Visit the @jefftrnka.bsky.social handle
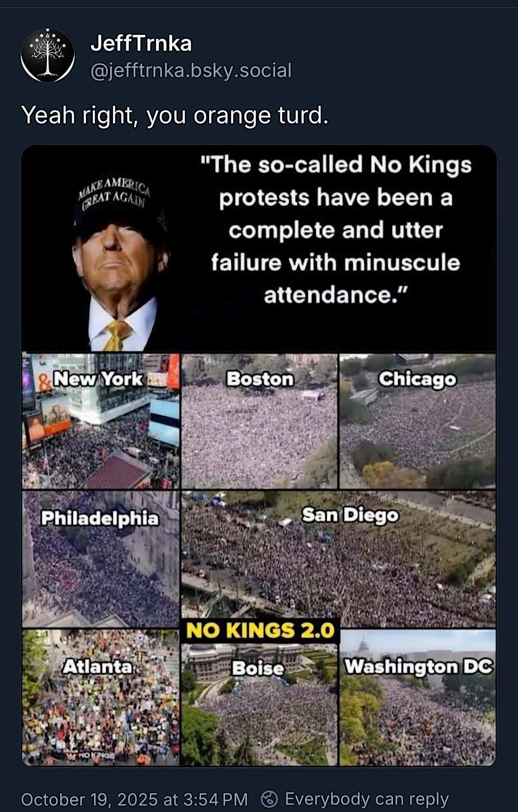Screen dimensions: 518x812 [191, 70]
